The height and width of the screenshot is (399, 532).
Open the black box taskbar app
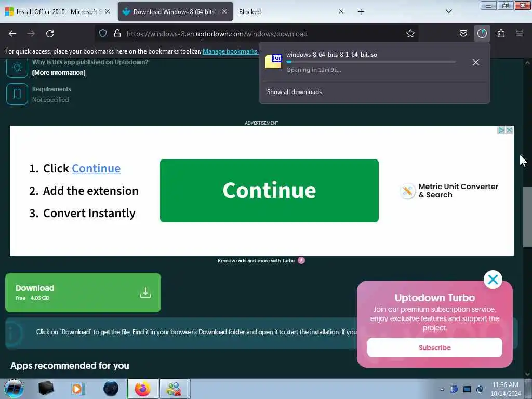click(46, 389)
